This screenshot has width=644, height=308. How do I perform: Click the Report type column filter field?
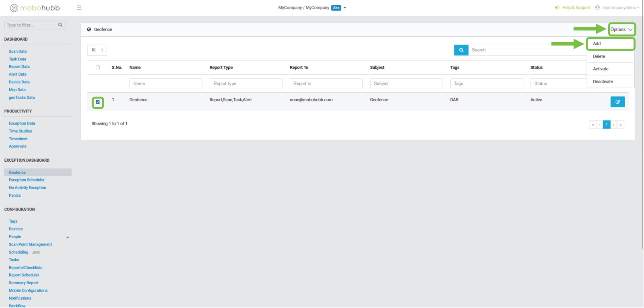246,84
